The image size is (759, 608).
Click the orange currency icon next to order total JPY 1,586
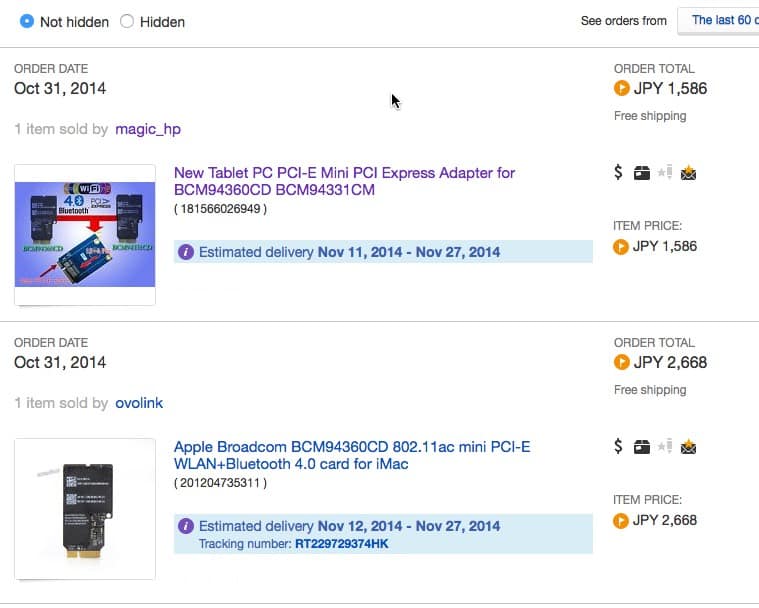click(x=621, y=88)
